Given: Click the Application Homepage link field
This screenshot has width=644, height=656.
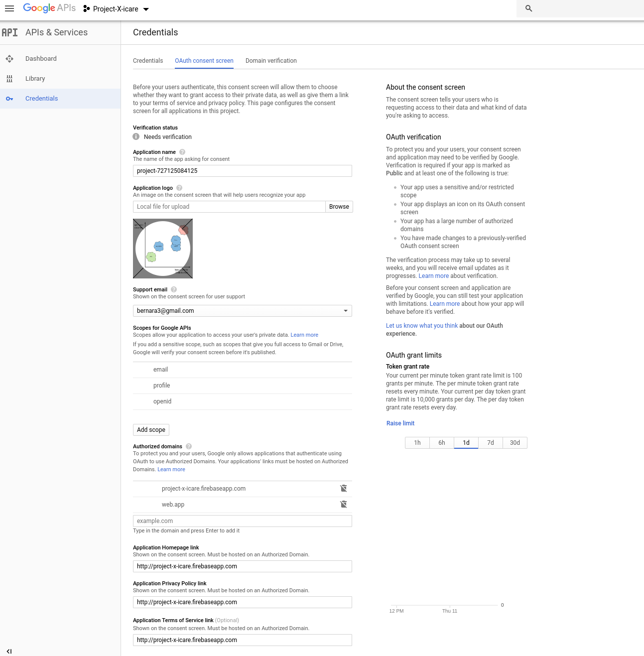Looking at the screenshot, I should click(x=243, y=566).
